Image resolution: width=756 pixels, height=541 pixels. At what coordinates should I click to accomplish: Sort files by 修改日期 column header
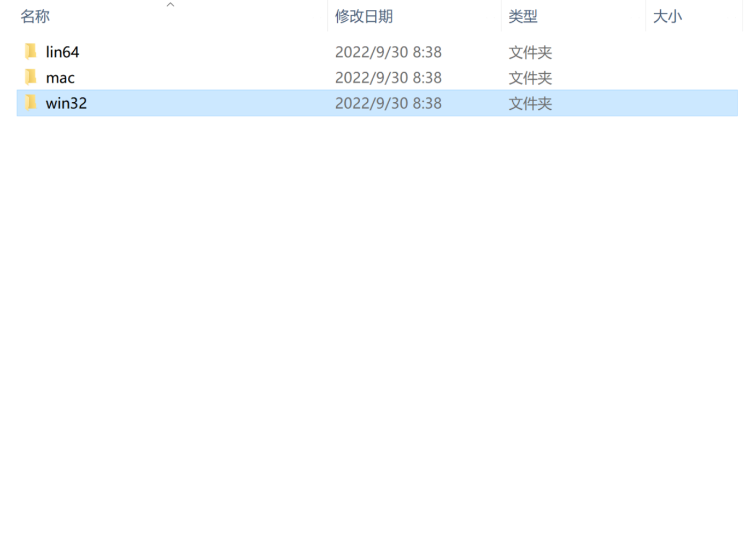click(x=364, y=16)
